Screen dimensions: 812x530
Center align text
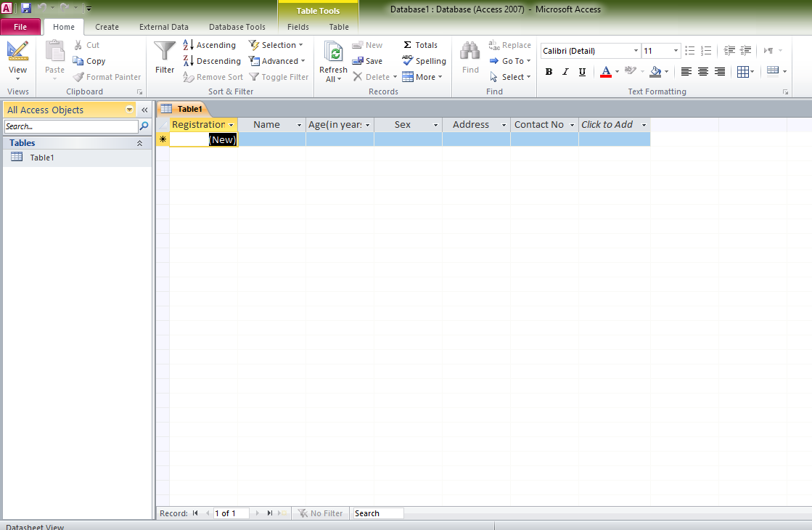(702, 72)
